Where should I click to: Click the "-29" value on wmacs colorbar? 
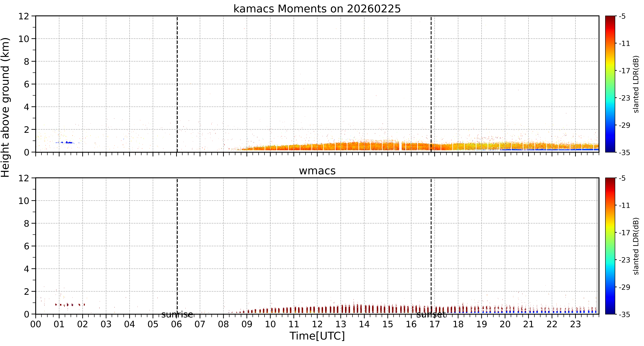624,287
